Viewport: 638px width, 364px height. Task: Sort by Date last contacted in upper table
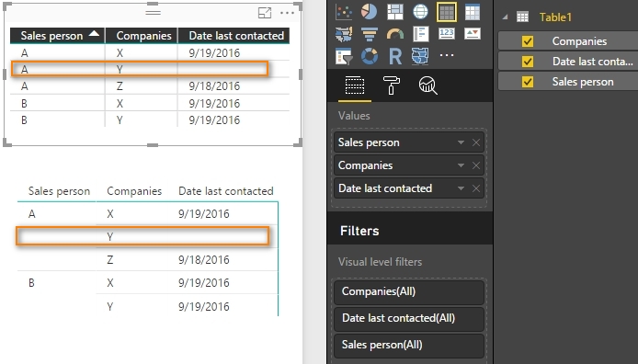click(x=236, y=36)
